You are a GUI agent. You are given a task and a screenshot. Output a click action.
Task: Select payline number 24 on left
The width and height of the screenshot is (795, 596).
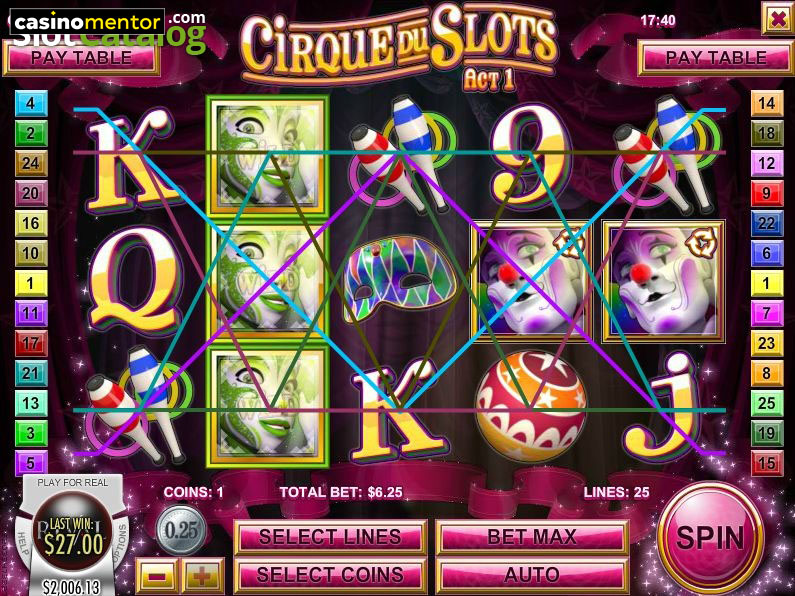point(31,163)
